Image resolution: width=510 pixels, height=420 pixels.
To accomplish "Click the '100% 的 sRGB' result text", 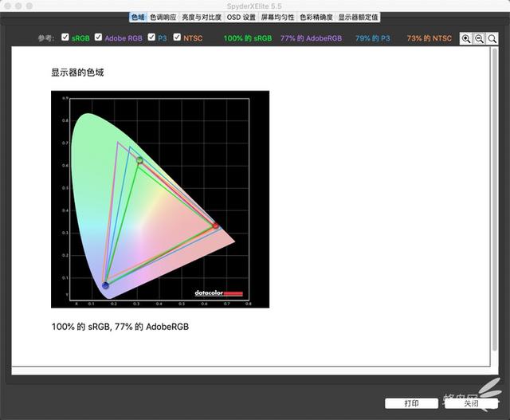I will pyautogui.click(x=248, y=38).
